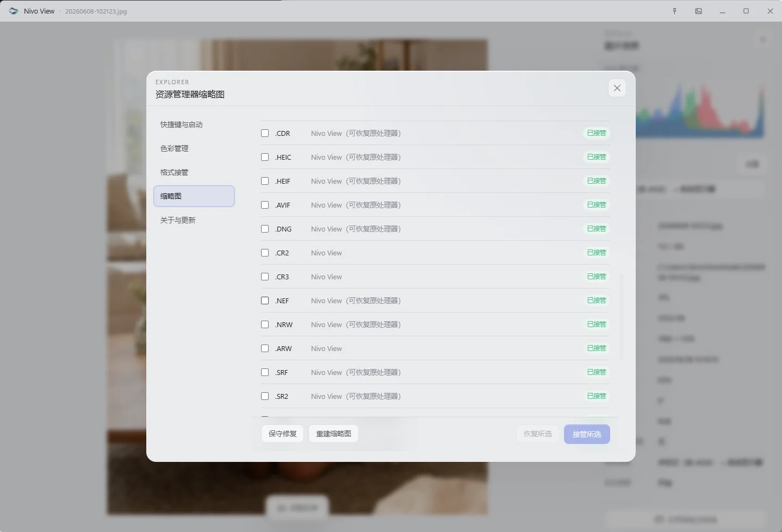Click the format list vertical scrollbar
The height and width of the screenshot is (532, 782).
point(622,317)
